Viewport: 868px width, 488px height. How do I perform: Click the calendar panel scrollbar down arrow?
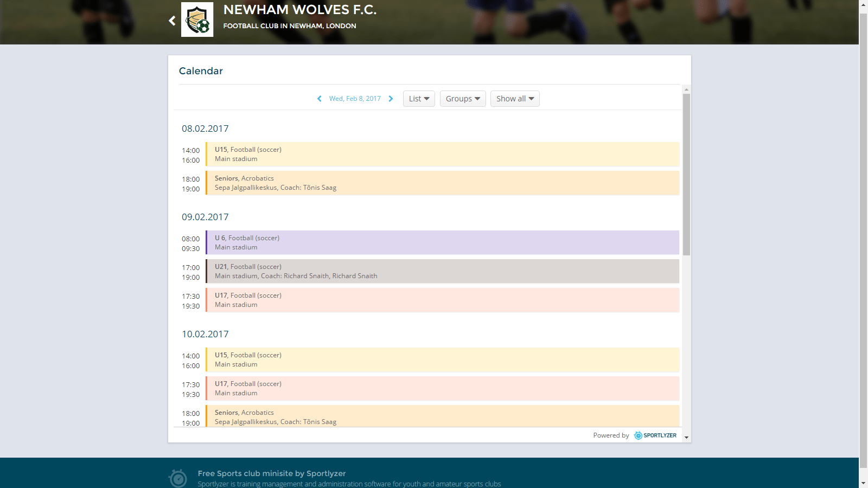[x=686, y=437]
